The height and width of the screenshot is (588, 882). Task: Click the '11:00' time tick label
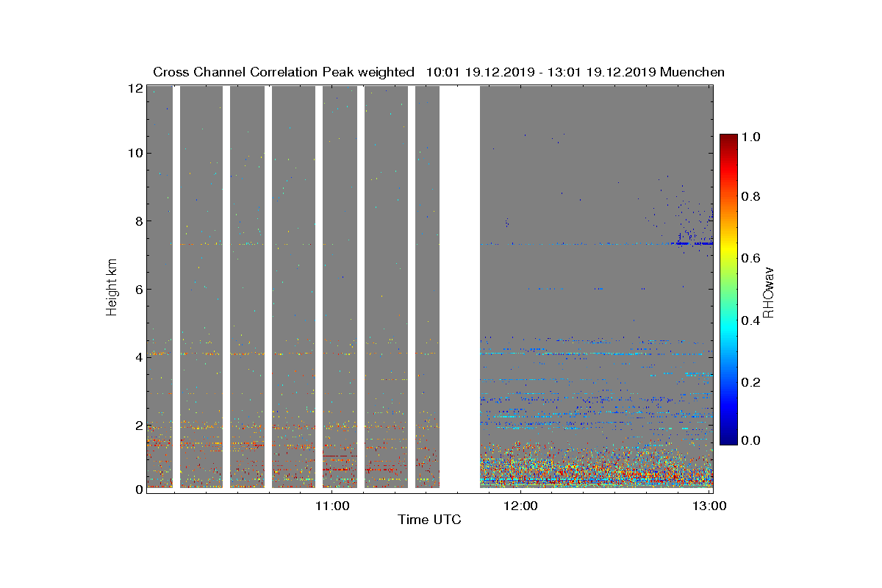tap(331, 505)
